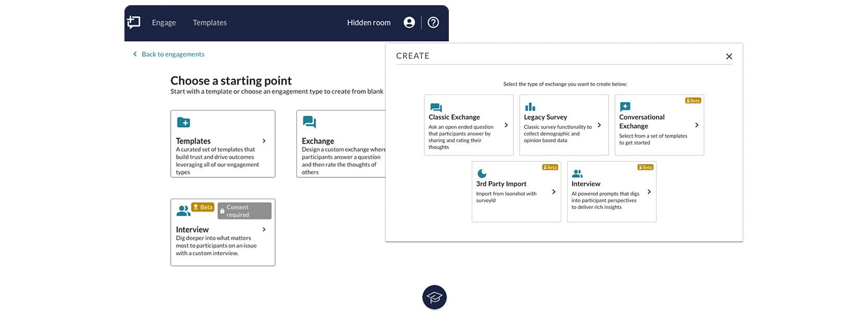Screen dimensions: 868x333
Task: Click the Interview people icon in Create dialog
Action: [577, 174]
